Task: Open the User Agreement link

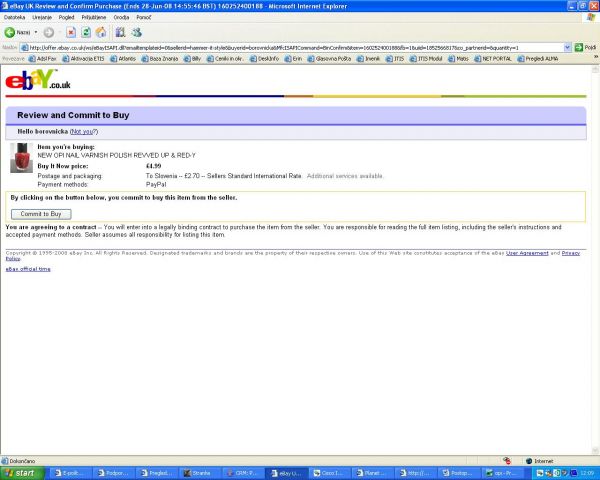Action: click(527, 253)
